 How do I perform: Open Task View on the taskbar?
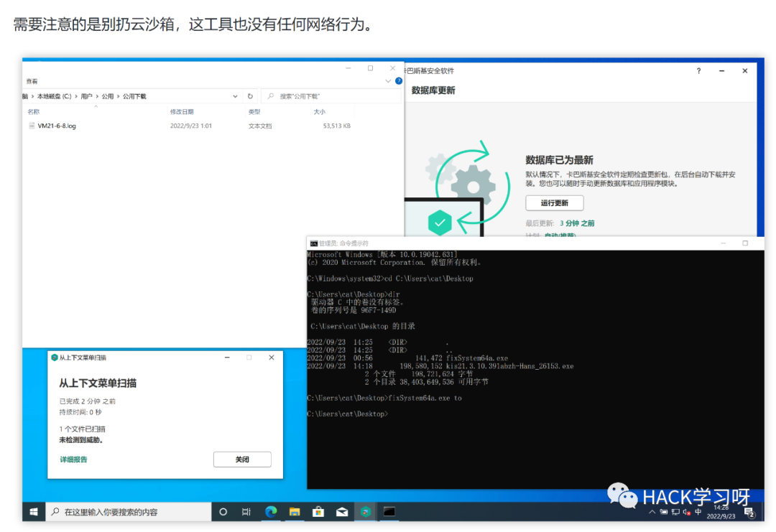pyautogui.click(x=246, y=512)
